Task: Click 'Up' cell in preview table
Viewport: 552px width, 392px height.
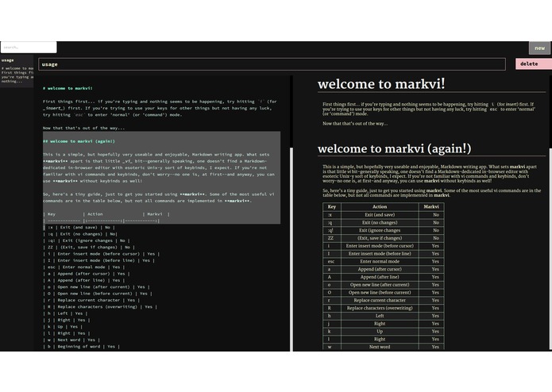Action: tap(380, 331)
